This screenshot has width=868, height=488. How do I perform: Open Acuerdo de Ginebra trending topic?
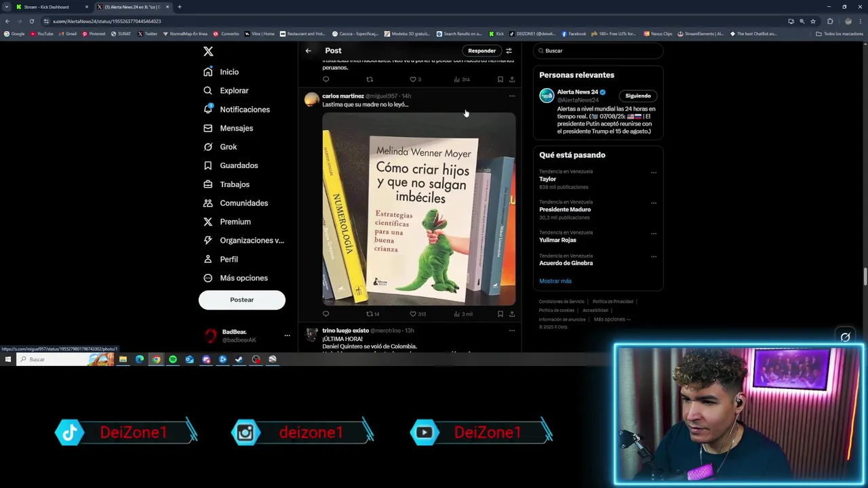click(x=566, y=263)
